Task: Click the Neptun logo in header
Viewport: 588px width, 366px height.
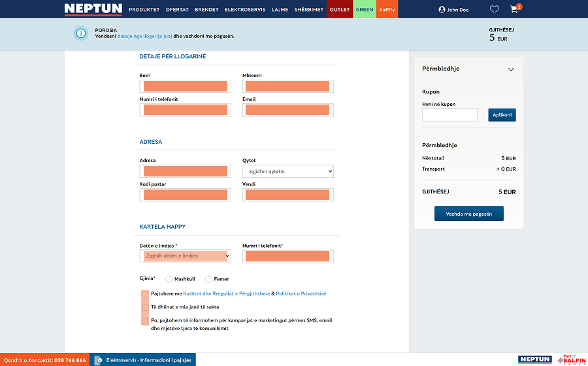Action: [93, 9]
